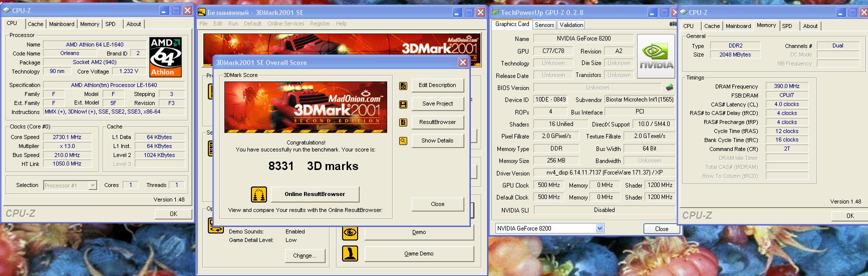Viewport: 868px width, 276px height.
Task: Select Graphics Card tab in GPU-Z
Action: click(x=512, y=24)
